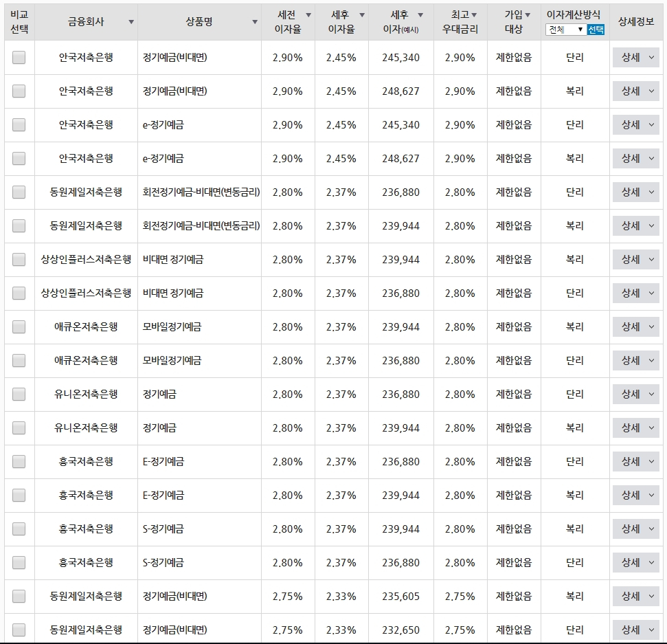This screenshot has width=667, height=644.
Task: Click 비대면 정기예금 in 상상인플러스 단리 row
Action: 173,293
